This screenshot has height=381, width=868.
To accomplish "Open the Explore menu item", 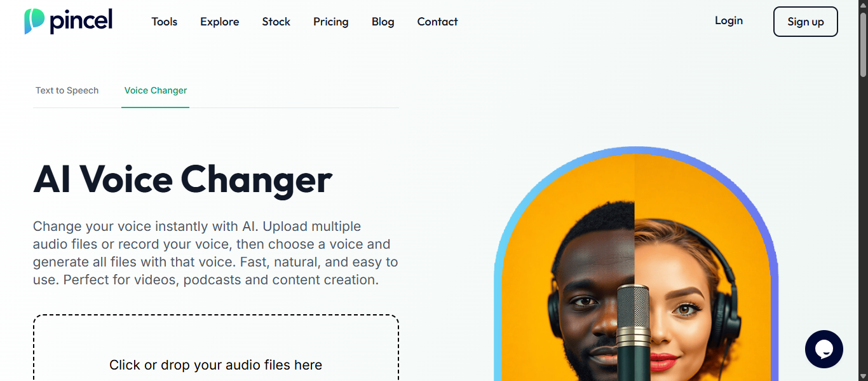I will tap(220, 22).
